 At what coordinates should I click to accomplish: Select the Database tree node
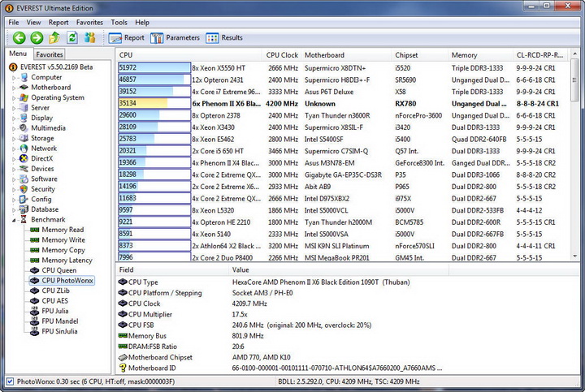click(x=39, y=209)
